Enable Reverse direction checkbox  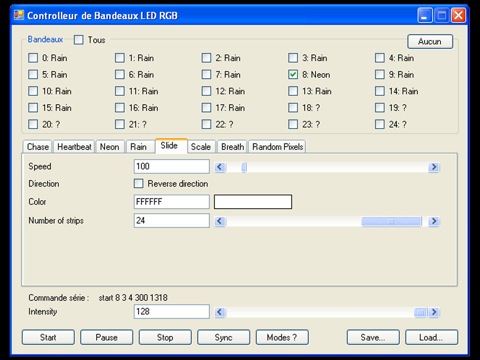138,183
